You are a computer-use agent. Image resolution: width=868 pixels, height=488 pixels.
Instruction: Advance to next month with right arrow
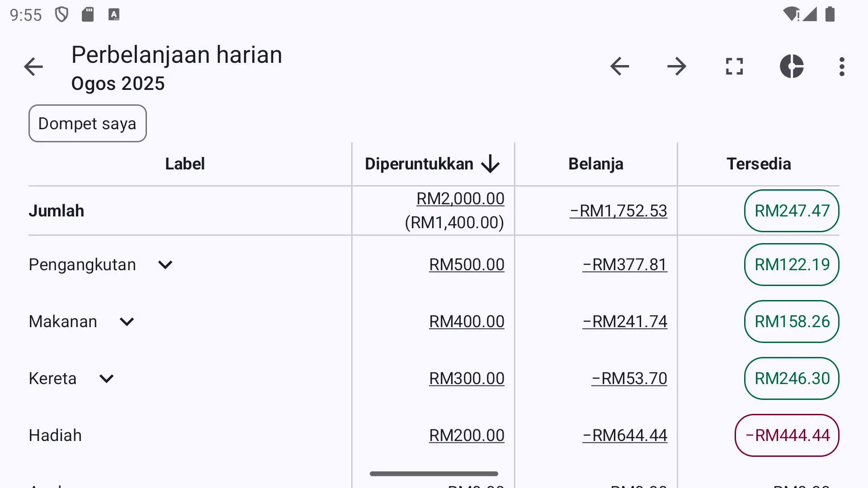pos(677,66)
